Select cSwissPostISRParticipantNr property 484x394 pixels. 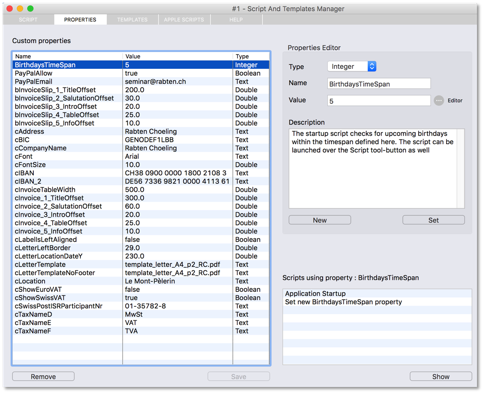141,306
